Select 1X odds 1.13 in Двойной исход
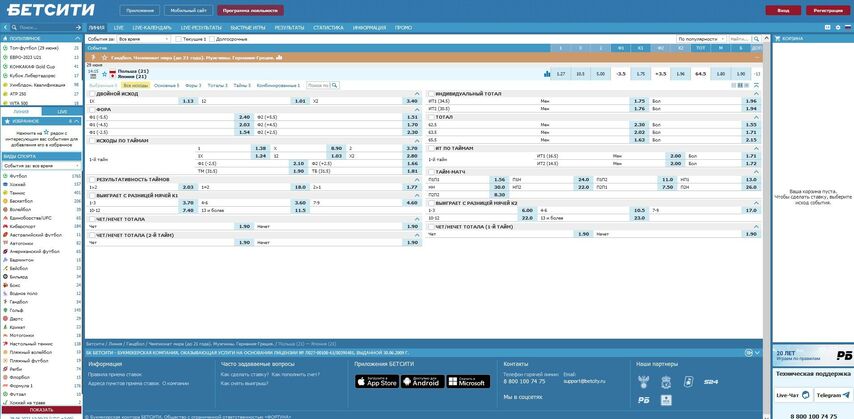Image resolution: width=854 pixels, height=419 pixels. coord(188,101)
